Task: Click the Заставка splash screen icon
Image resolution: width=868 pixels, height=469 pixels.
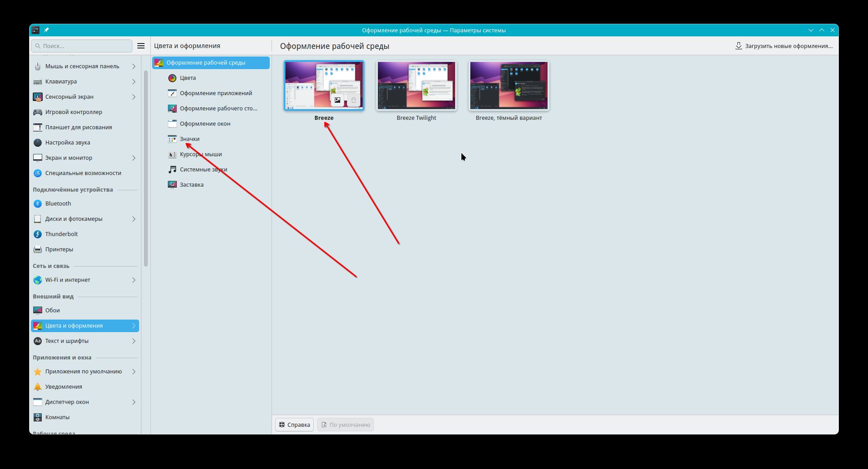Action: point(172,185)
